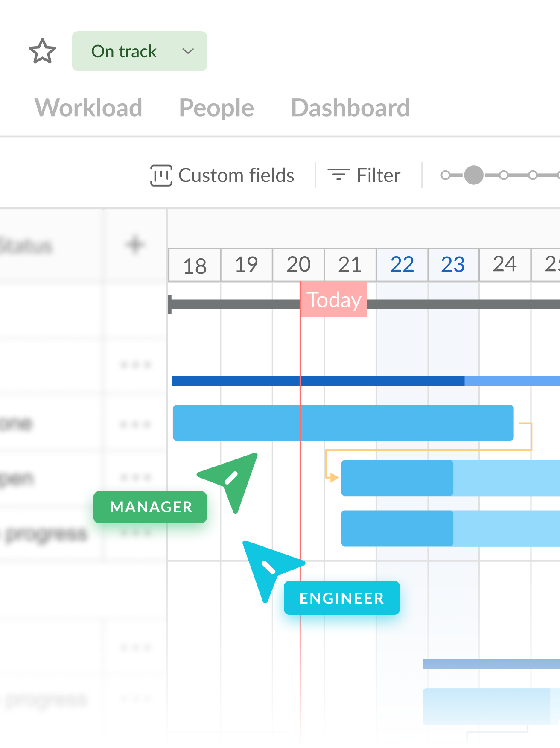Expand status options via chevron arrow
The width and height of the screenshot is (560, 748).
(188, 51)
